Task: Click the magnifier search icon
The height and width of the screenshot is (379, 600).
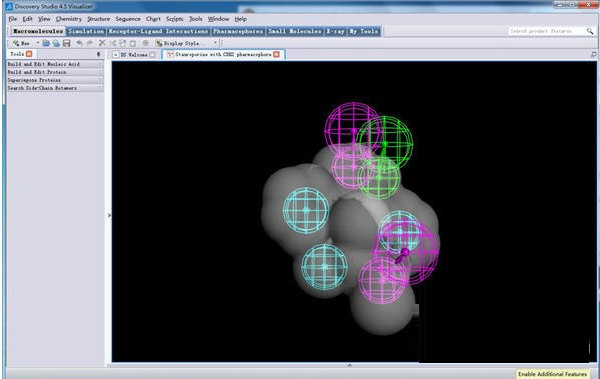Action: pos(590,31)
